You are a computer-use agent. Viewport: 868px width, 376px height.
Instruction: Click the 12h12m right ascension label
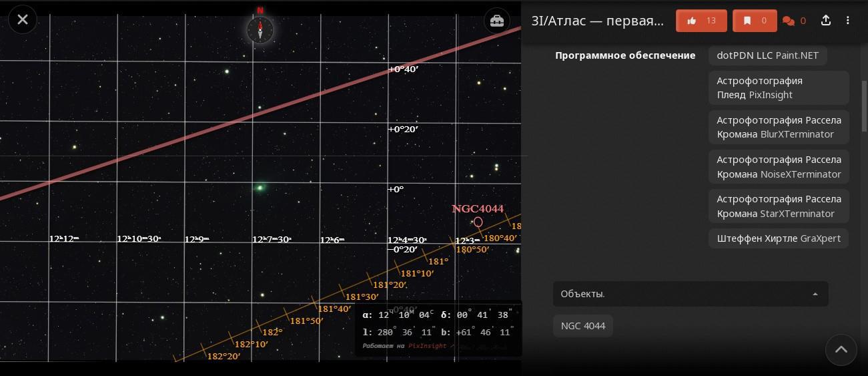coord(64,238)
